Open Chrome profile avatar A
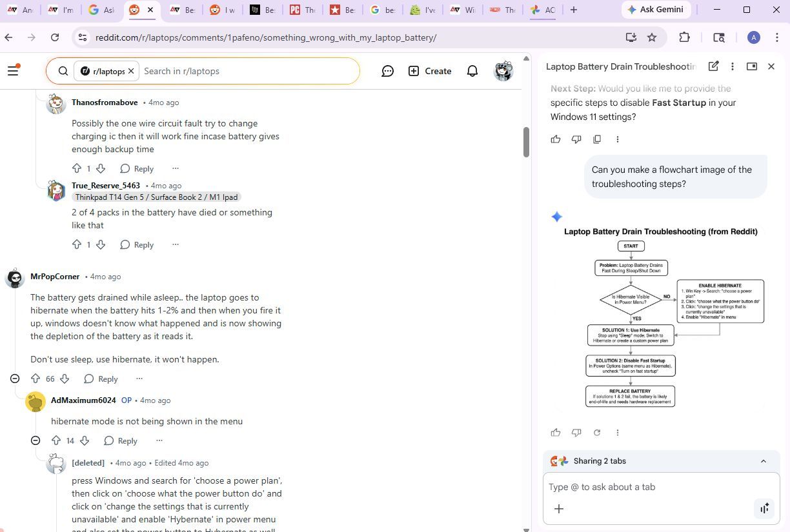This screenshot has height=532, width=790. coord(753,37)
